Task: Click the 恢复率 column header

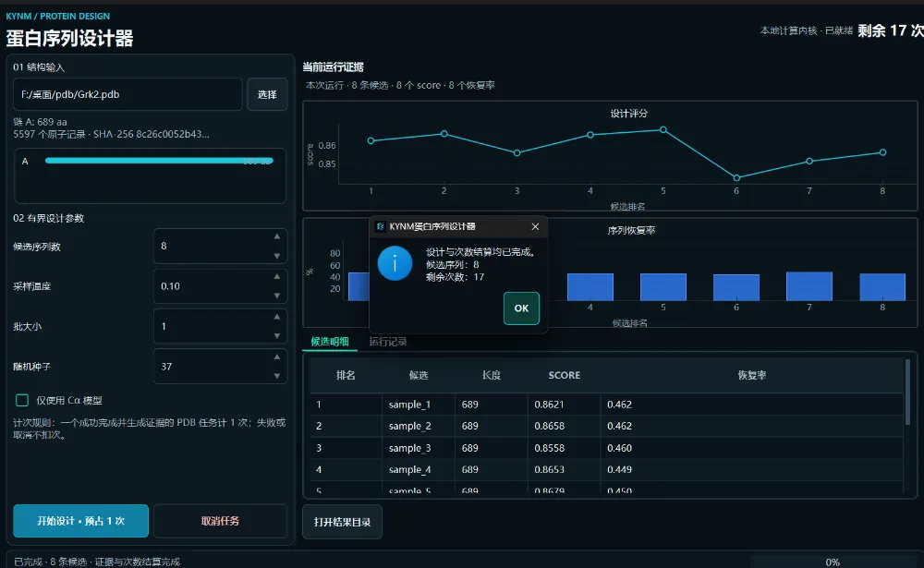Action: (x=752, y=375)
